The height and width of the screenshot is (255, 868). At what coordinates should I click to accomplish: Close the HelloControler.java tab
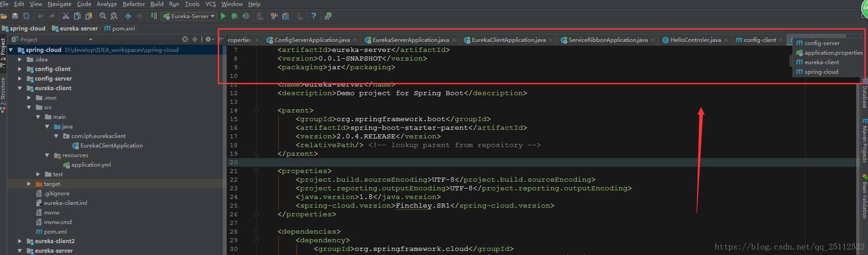coord(726,40)
